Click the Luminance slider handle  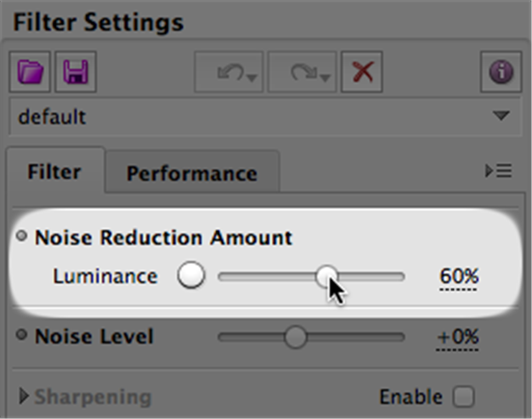click(326, 276)
